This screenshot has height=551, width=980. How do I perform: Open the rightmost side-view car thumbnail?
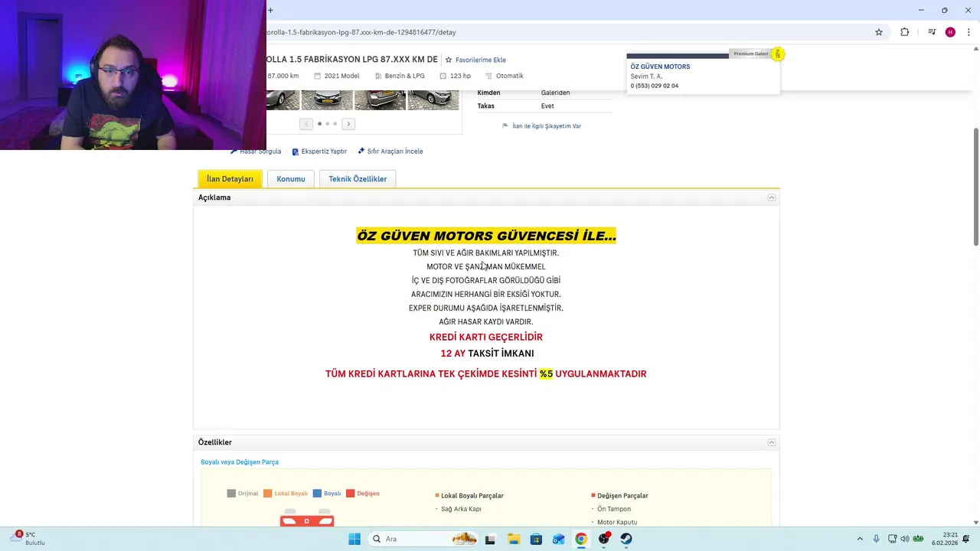pyautogui.click(x=433, y=100)
